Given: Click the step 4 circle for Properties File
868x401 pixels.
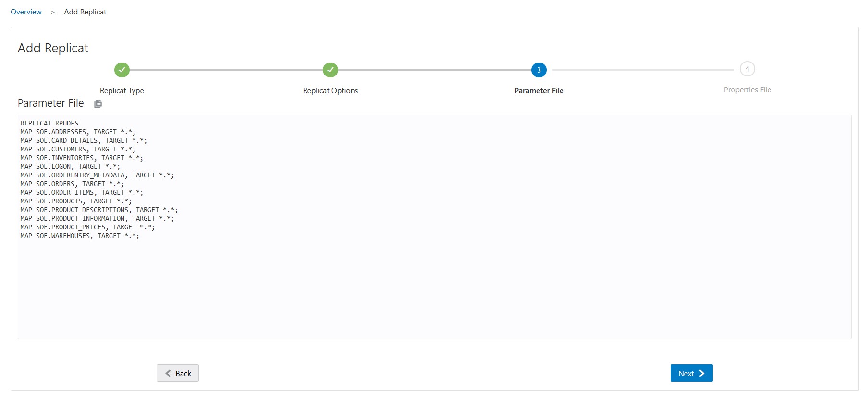Looking at the screenshot, I should pos(747,69).
